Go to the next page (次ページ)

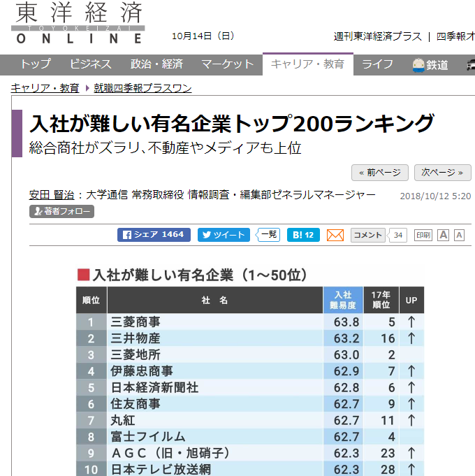click(443, 173)
